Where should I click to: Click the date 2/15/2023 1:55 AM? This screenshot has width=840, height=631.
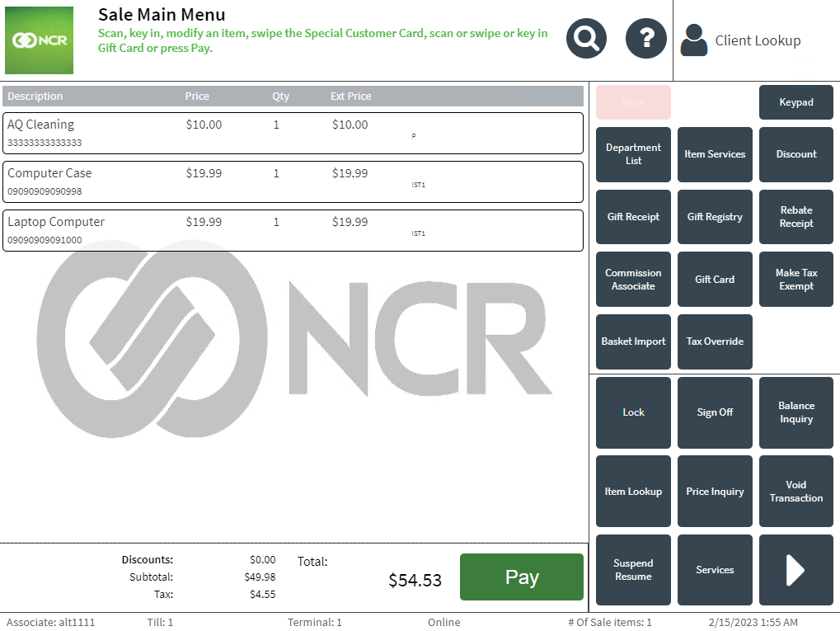(753, 623)
